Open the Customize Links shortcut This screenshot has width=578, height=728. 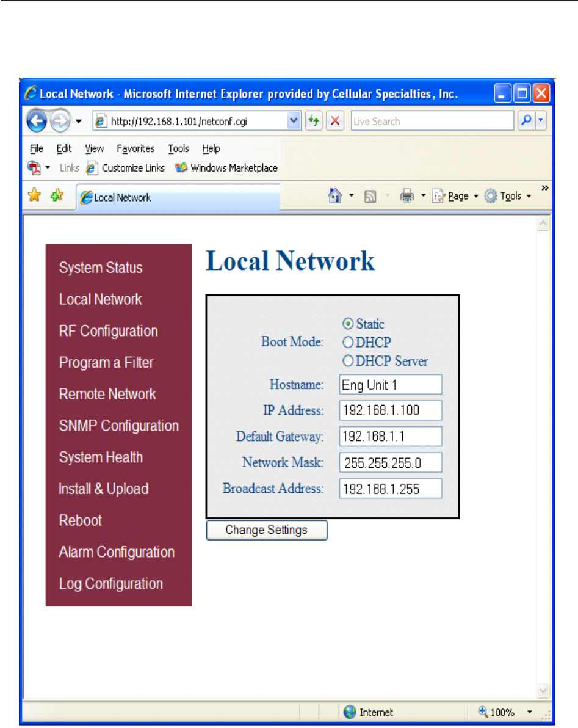pos(125,167)
